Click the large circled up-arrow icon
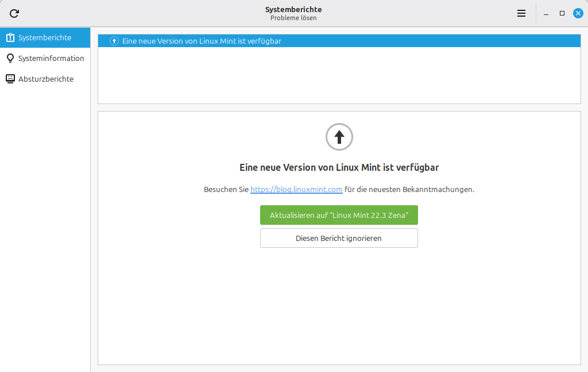 pos(339,137)
